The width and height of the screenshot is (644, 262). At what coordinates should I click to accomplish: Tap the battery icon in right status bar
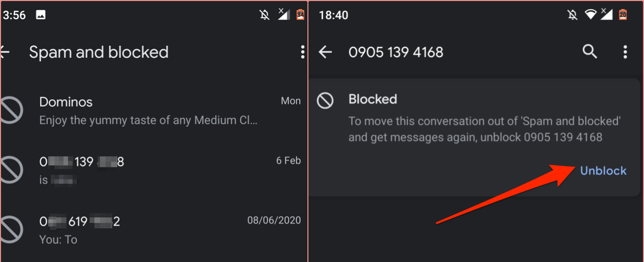click(623, 15)
